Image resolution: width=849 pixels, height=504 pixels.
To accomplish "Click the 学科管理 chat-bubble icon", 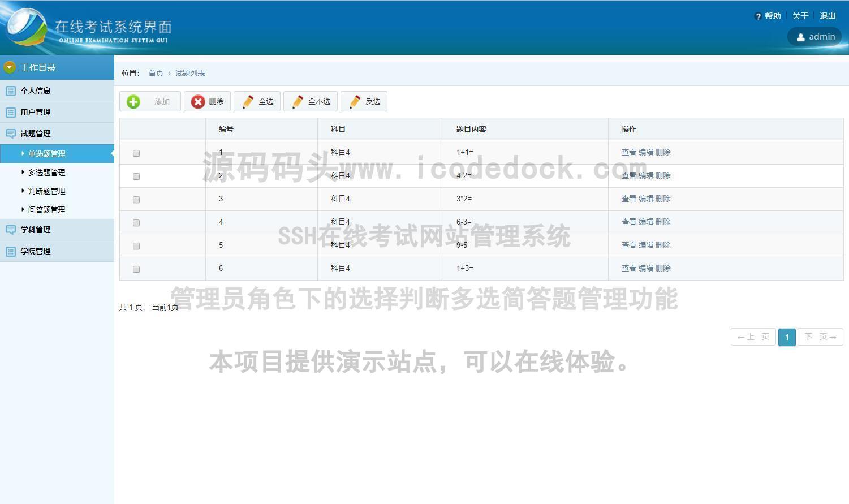I will (11, 230).
